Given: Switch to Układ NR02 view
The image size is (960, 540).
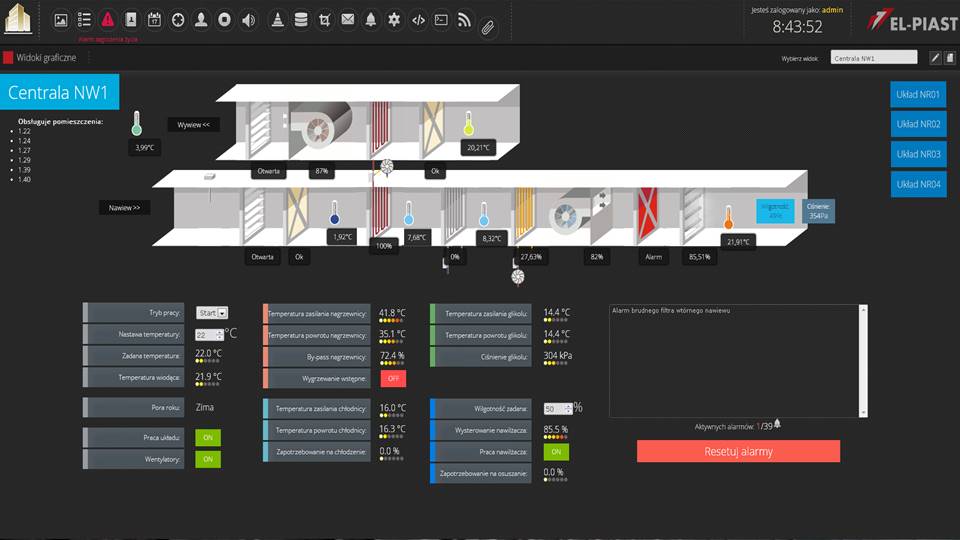Looking at the screenshot, I should [x=917, y=124].
